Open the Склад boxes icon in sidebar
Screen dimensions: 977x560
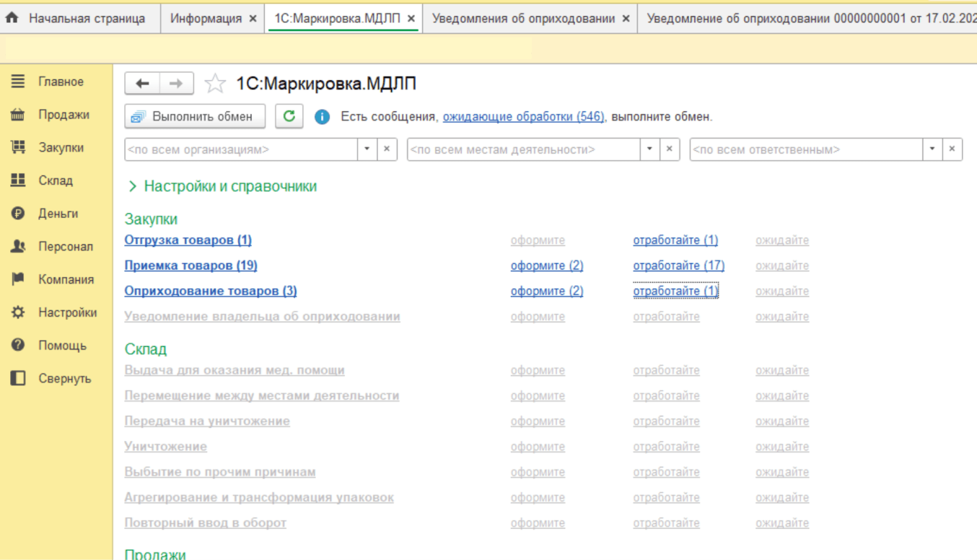(x=18, y=180)
